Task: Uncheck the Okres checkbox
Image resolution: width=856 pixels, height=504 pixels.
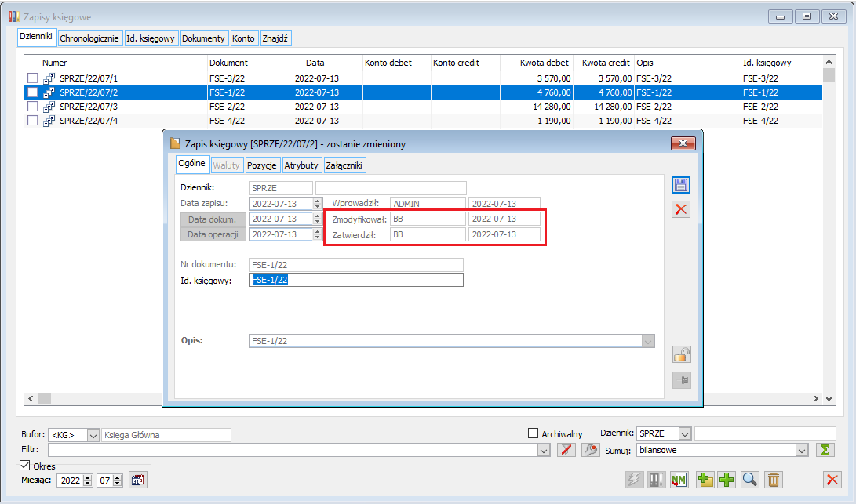Action: click(x=24, y=466)
